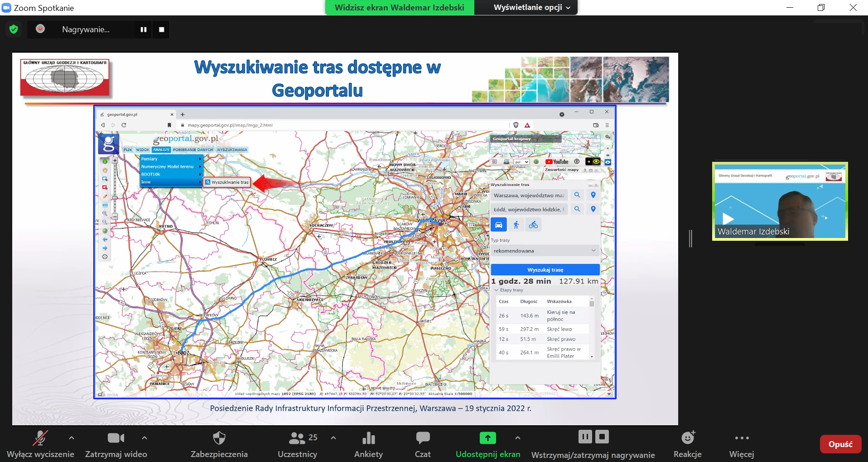
Task: Open audio options arrow beside the microphone
Action: (72, 438)
